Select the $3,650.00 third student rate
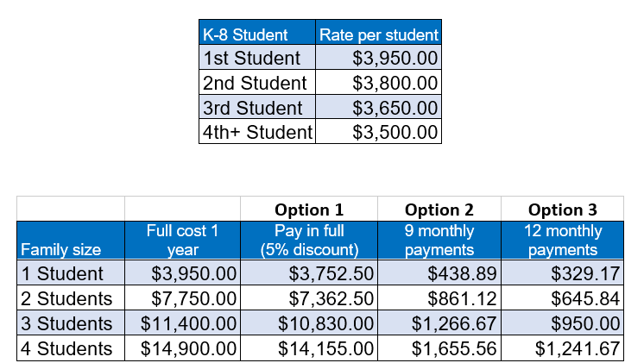This screenshot has height=363, width=644. 379,108
